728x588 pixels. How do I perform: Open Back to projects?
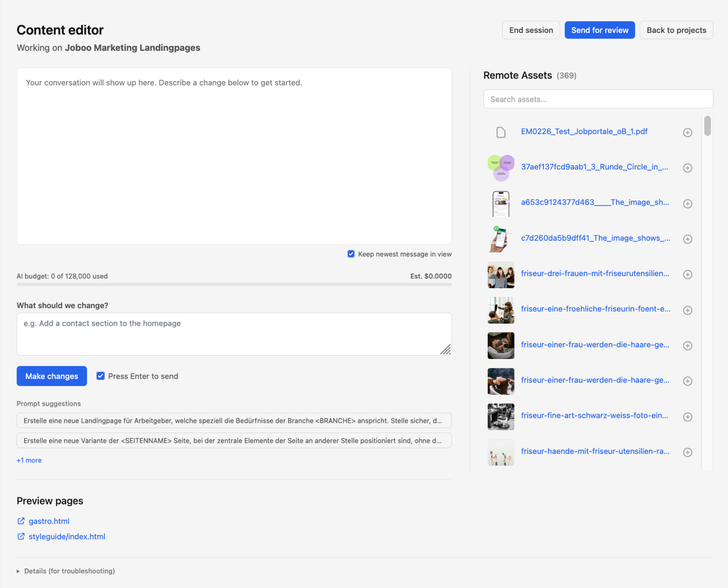(676, 30)
